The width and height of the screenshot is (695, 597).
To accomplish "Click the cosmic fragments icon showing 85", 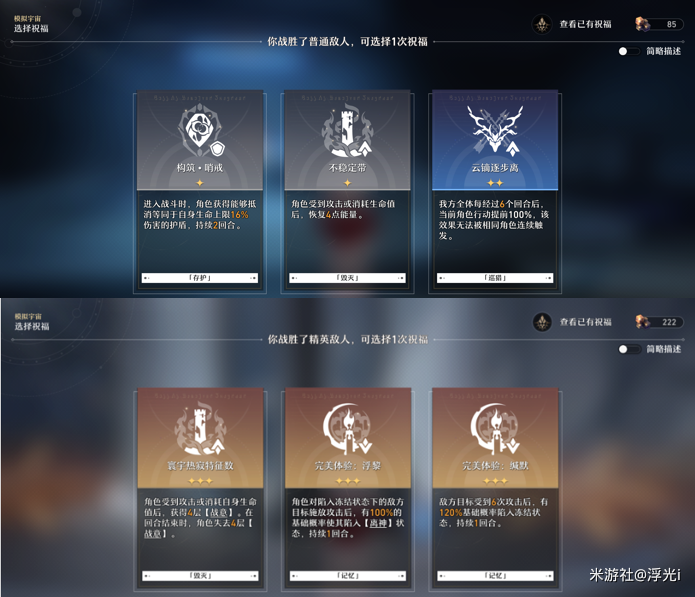I will tap(643, 24).
